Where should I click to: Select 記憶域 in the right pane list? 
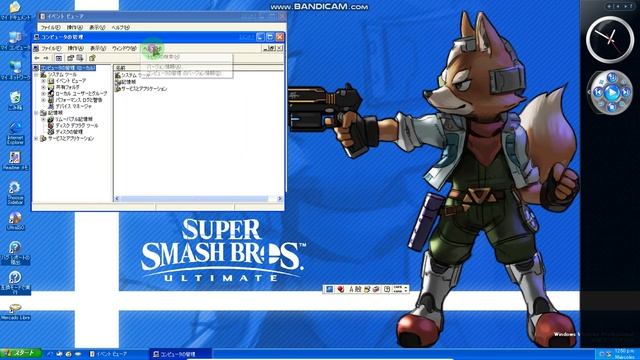click(x=126, y=82)
